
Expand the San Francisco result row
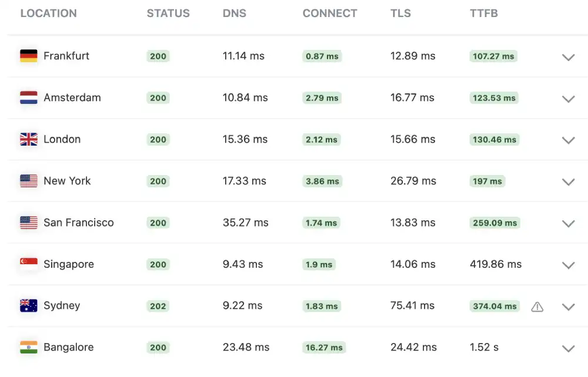(568, 224)
